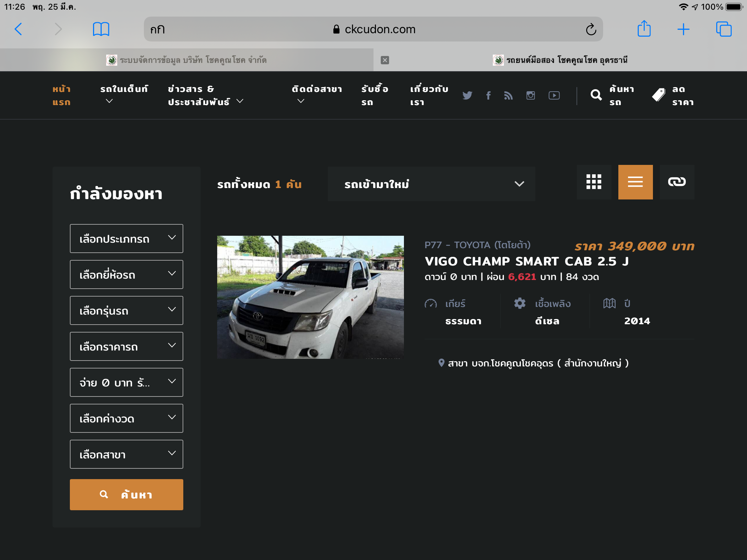Tap Safari share icon

pos(644,29)
